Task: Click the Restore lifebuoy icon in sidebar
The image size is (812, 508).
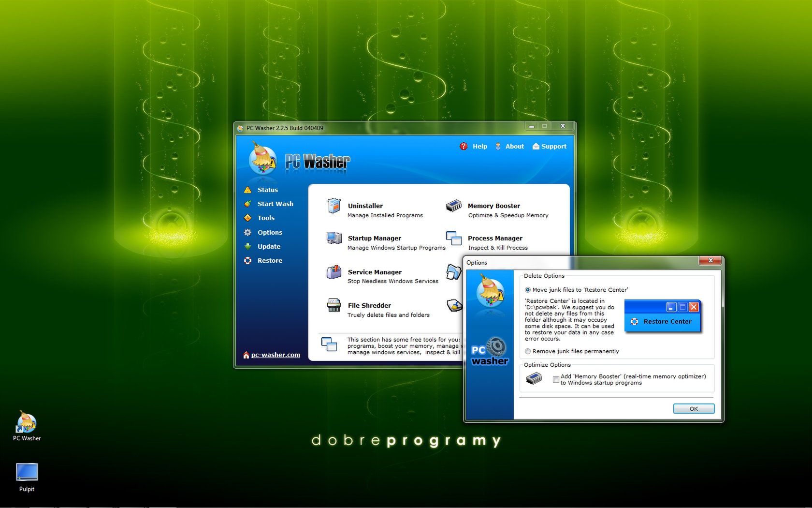Action: pyautogui.click(x=247, y=261)
